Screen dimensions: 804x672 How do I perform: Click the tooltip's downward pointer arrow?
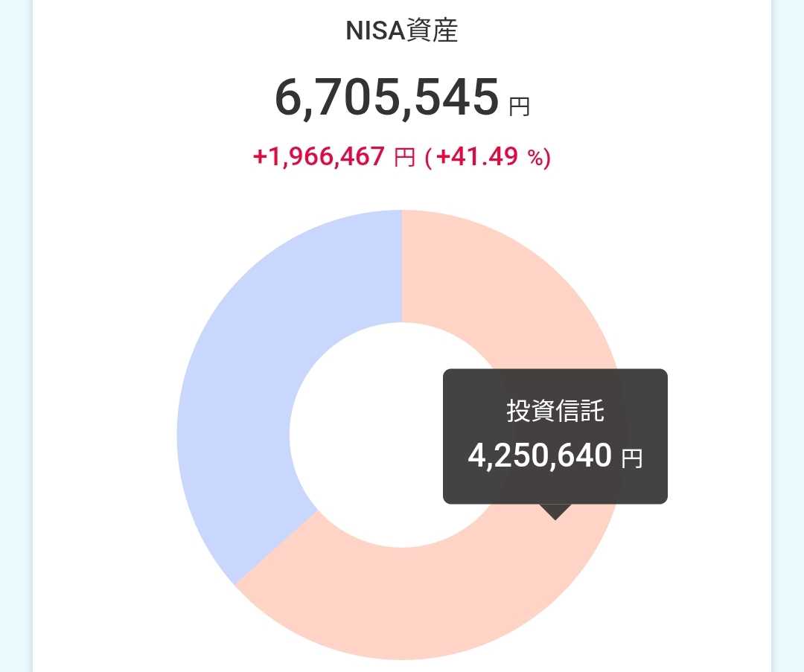[x=555, y=512]
